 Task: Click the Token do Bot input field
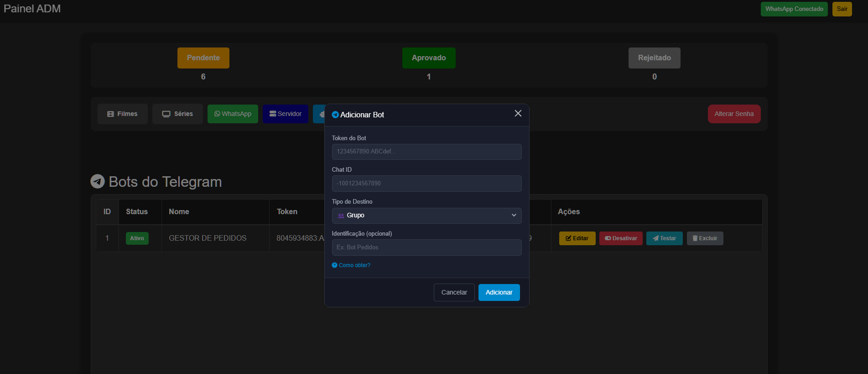[426, 152]
